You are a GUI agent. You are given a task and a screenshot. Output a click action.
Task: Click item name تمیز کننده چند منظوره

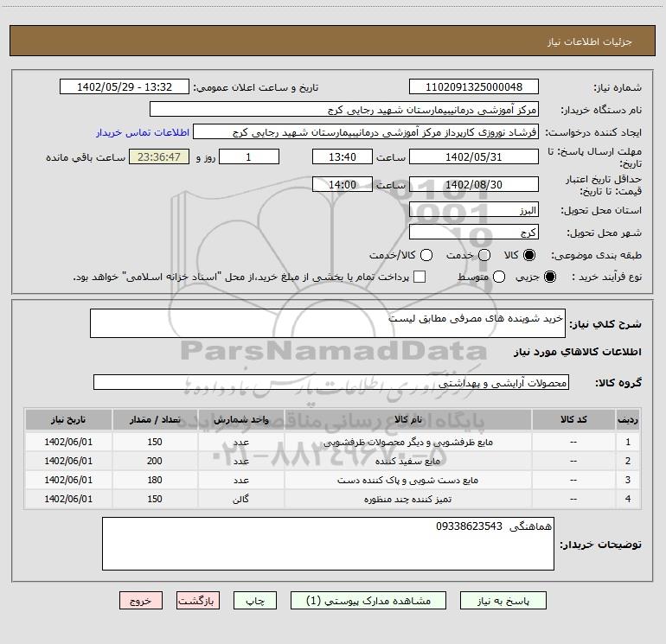tap(407, 500)
